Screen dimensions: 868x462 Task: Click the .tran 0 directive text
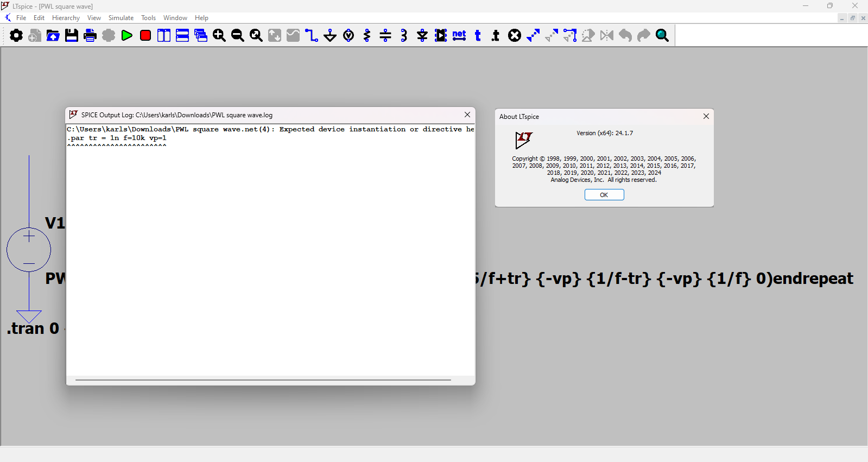point(33,328)
